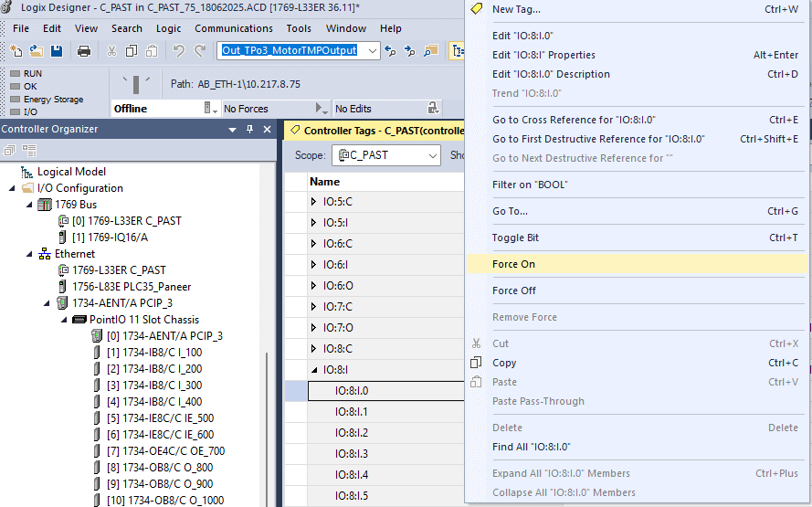Click the Open project folder icon

point(37,51)
